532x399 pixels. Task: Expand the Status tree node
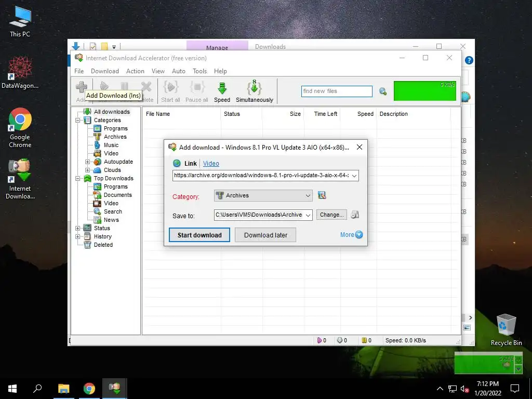pyautogui.click(x=78, y=229)
